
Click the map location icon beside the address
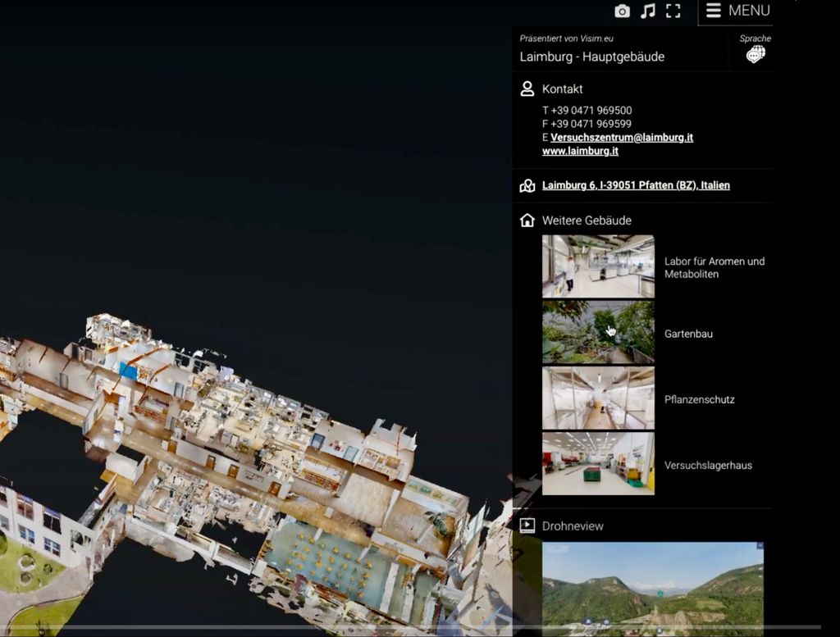(x=527, y=186)
